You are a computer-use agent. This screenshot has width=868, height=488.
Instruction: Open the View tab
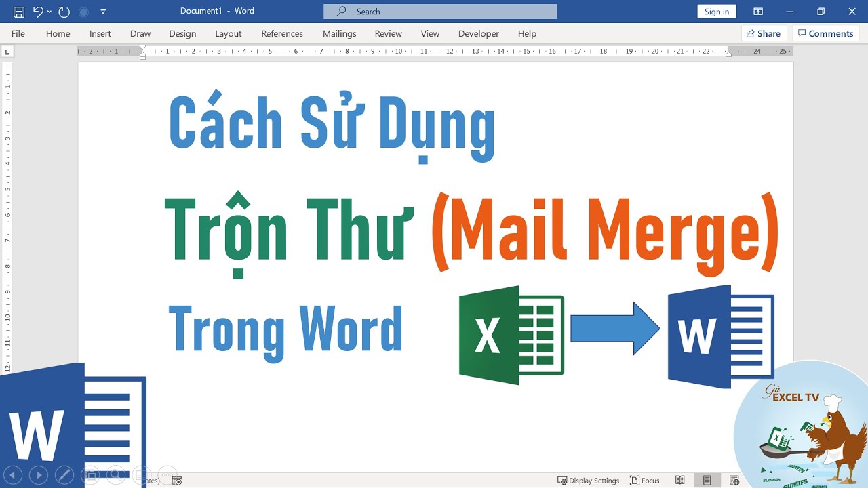430,33
